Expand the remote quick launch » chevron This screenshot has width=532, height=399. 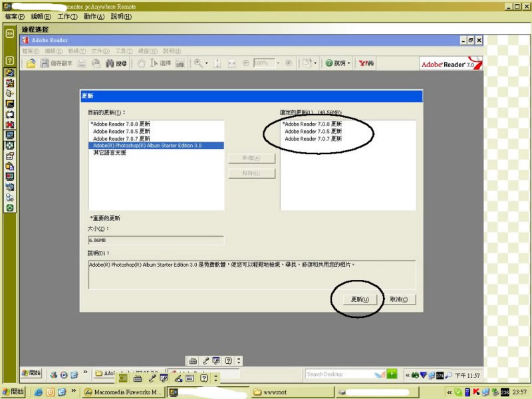click(x=85, y=372)
